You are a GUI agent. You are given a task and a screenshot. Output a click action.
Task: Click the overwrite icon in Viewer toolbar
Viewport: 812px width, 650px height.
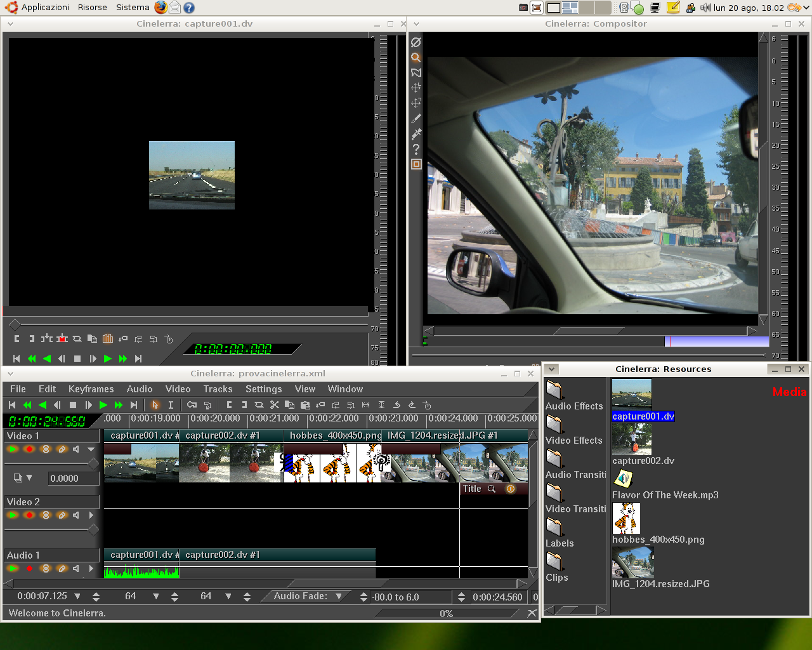[62, 339]
